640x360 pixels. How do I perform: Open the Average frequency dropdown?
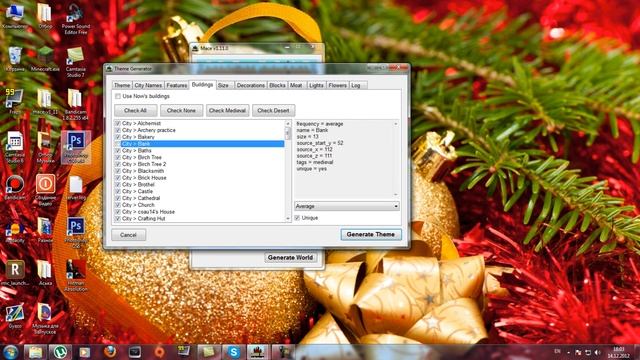[x=347, y=206]
